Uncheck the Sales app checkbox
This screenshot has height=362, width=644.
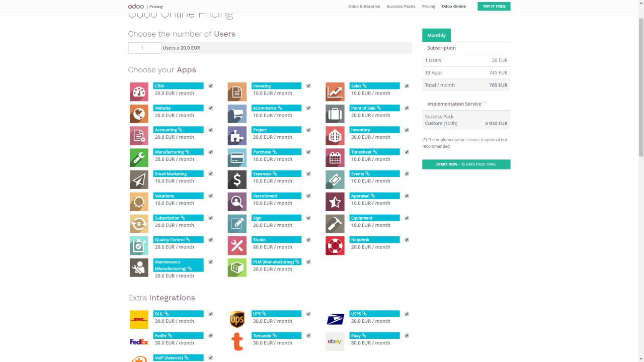pyautogui.click(x=407, y=86)
